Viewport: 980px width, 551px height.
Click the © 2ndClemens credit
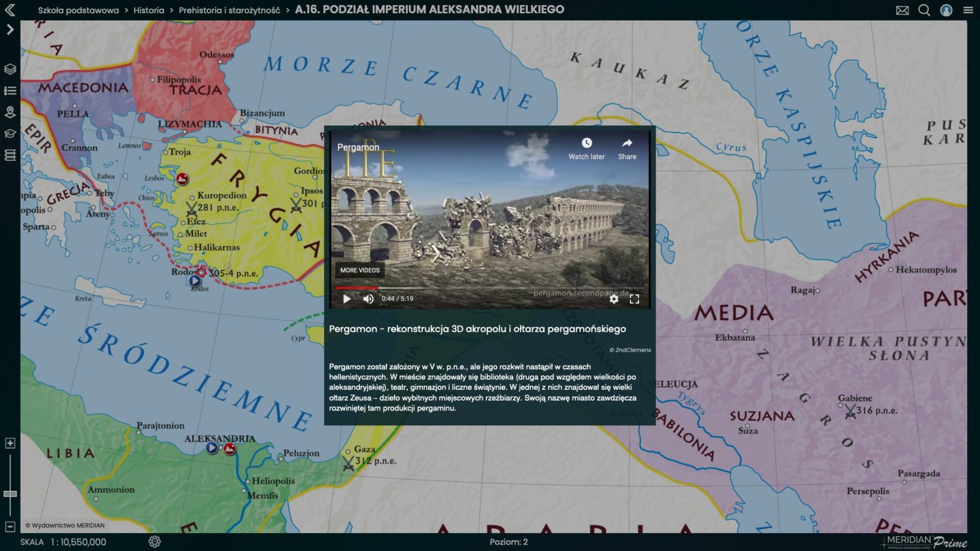coord(630,350)
